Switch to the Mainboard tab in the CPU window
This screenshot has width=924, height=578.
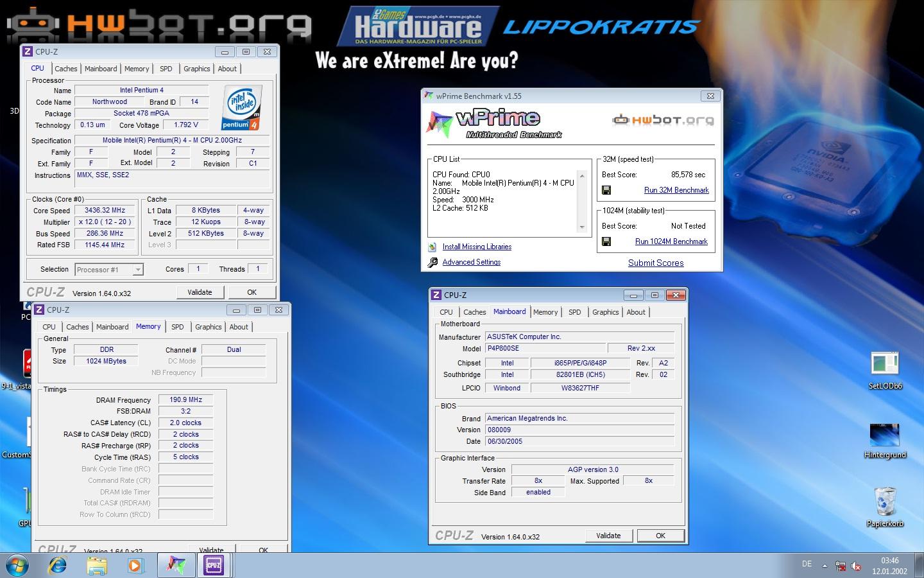pos(101,69)
